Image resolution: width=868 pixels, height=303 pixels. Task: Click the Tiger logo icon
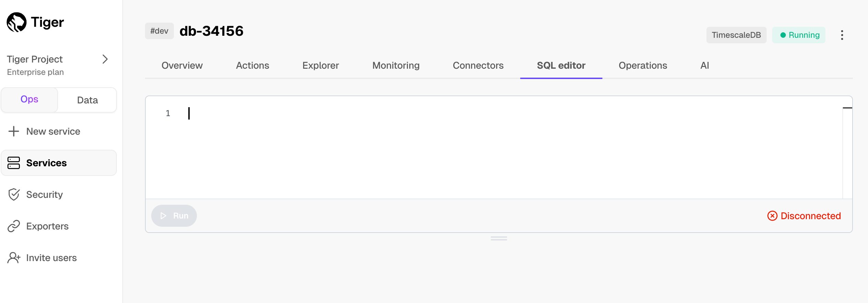point(16,22)
